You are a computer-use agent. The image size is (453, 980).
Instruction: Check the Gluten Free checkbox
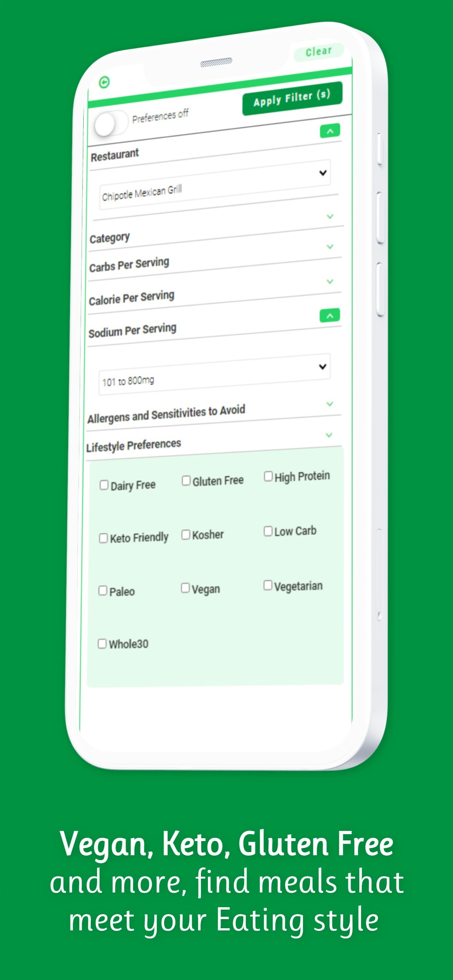tap(186, 481)
